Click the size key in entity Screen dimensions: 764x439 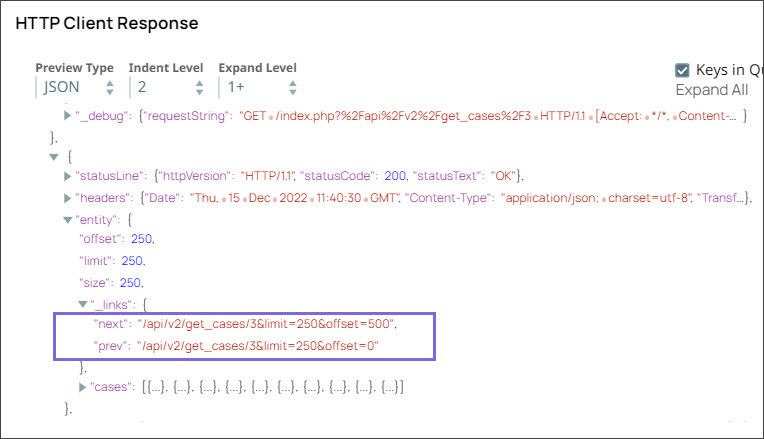(97, 282)
